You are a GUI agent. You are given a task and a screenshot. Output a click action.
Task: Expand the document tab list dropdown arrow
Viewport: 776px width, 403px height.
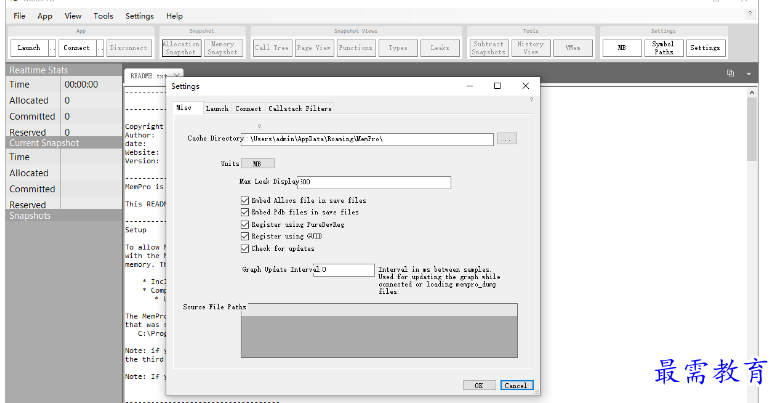click(748, 74)
